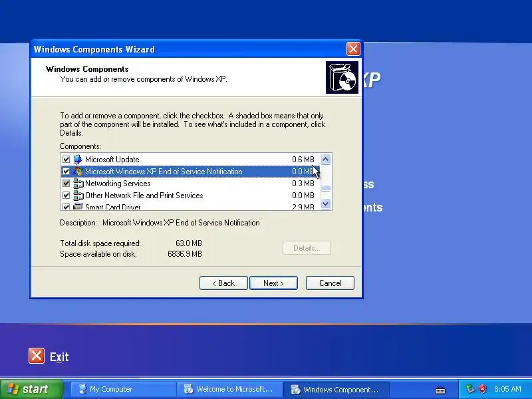The width and height of the screenshot is (532, 399).
Task: Open the on-screen keyboard tray icon
Action: click(440, 390)
